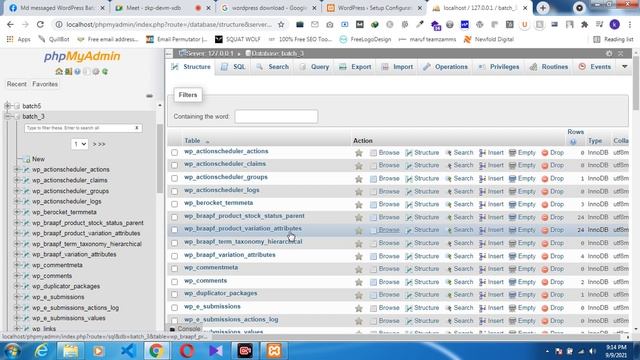
Task: Open the Export tab
Action: 356,67
